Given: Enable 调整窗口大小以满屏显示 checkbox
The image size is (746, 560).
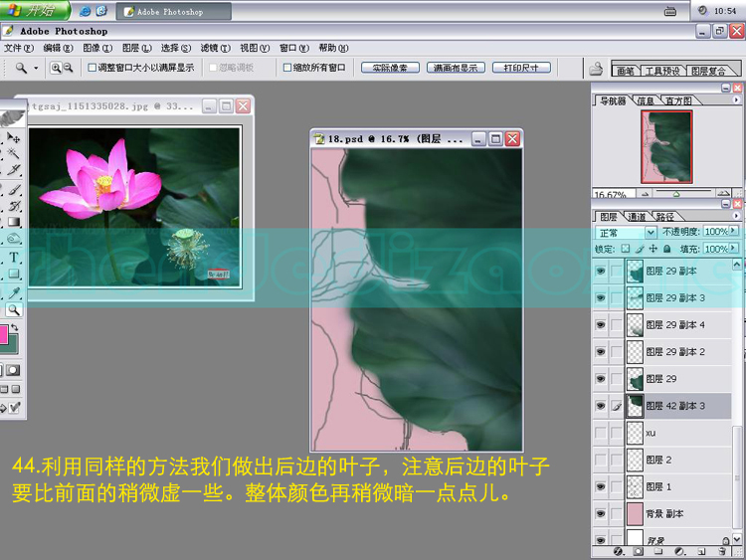Looking at the screenshot, I should (93, 68).
